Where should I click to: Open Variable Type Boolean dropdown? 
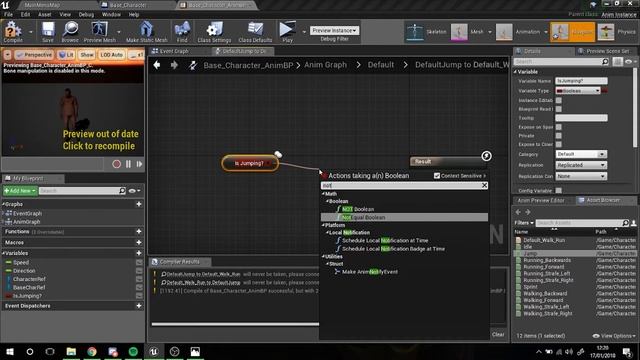pyautogui.click(x=578, y=91)
